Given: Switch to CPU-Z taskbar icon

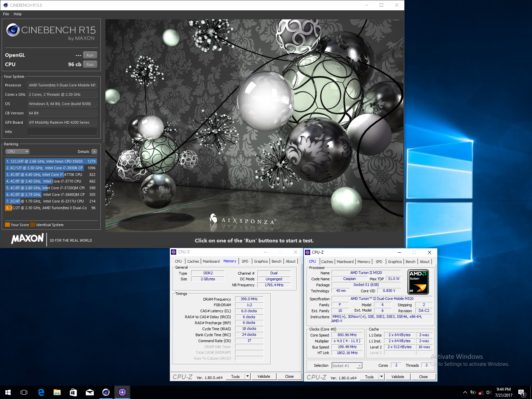Looking at the screenshot, I should [x=122, y=392].
